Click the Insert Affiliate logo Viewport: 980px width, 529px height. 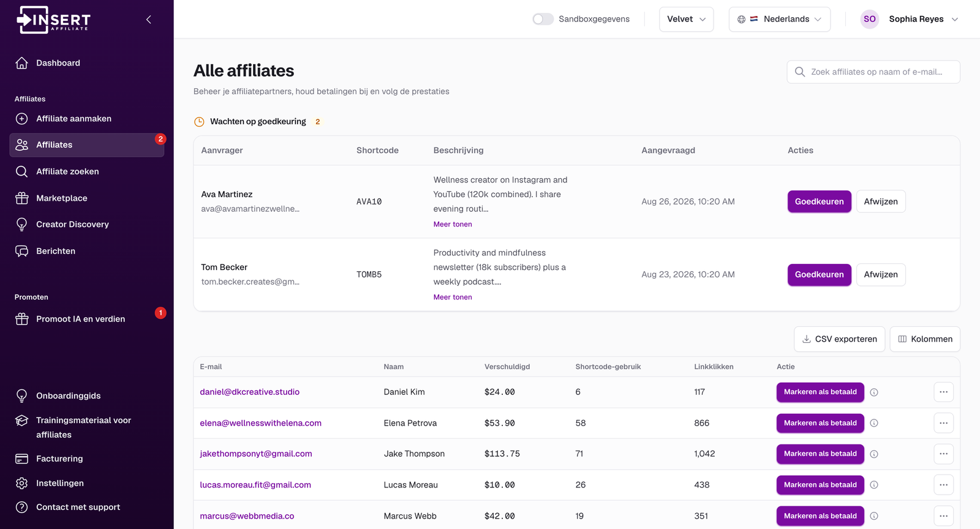[x=53, y=20]
